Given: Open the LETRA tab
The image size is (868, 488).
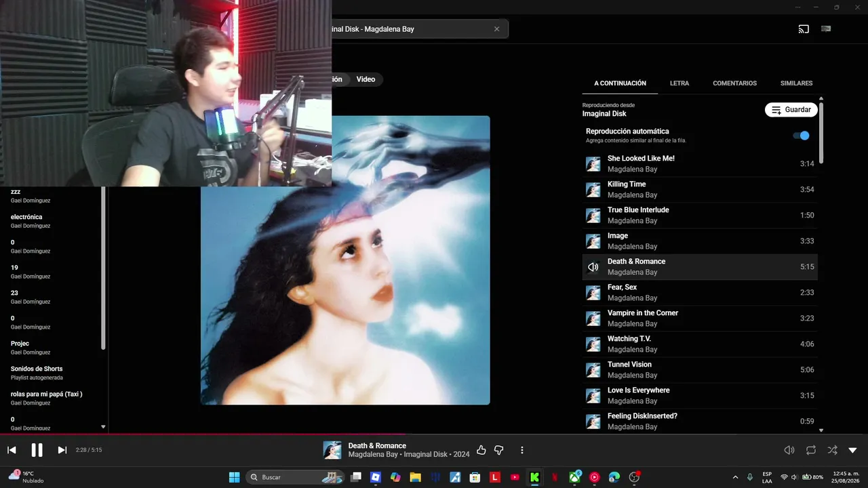Looking at the screenshot, I should (x=679, y=83).
